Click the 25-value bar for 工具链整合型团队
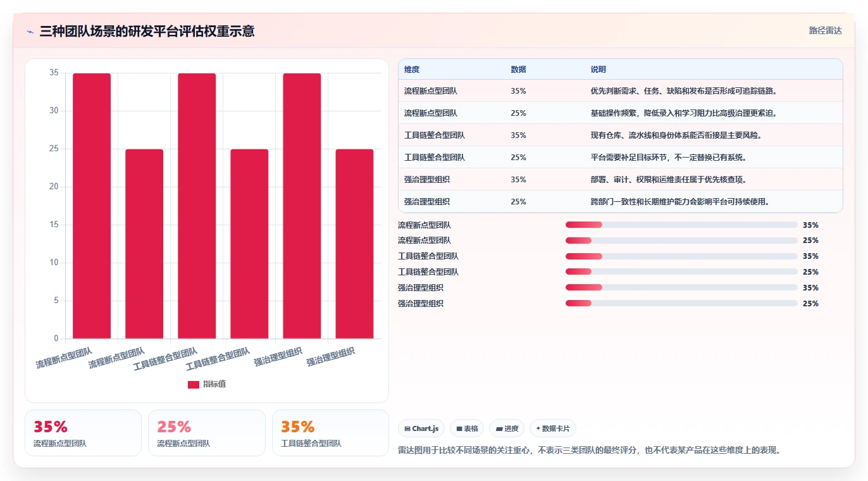868x481 pixels. tap(249, 244)
